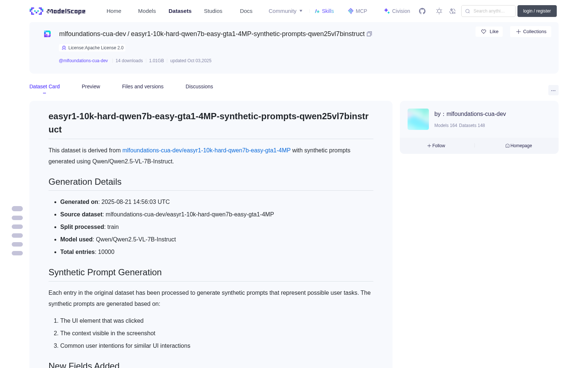The image size is (588, 368).
Task: Click 'Split processed: train' list item
Action: click(x=90, y=227)
